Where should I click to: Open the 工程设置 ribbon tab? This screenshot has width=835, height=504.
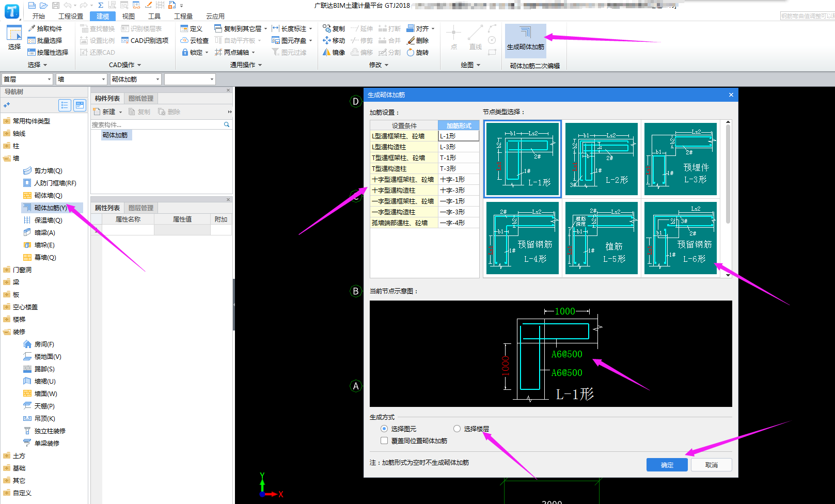tap(71, 17)
